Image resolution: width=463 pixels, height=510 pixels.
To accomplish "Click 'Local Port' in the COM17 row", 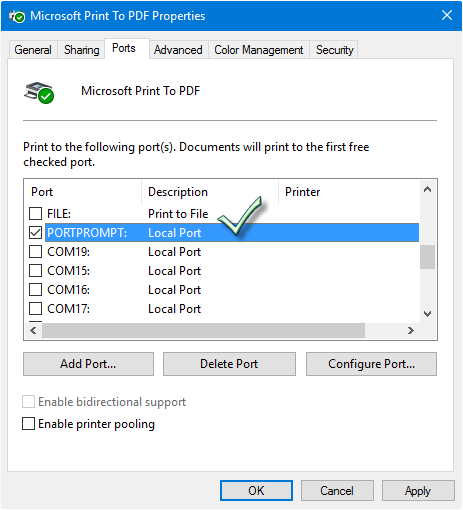I will point(175,309).
